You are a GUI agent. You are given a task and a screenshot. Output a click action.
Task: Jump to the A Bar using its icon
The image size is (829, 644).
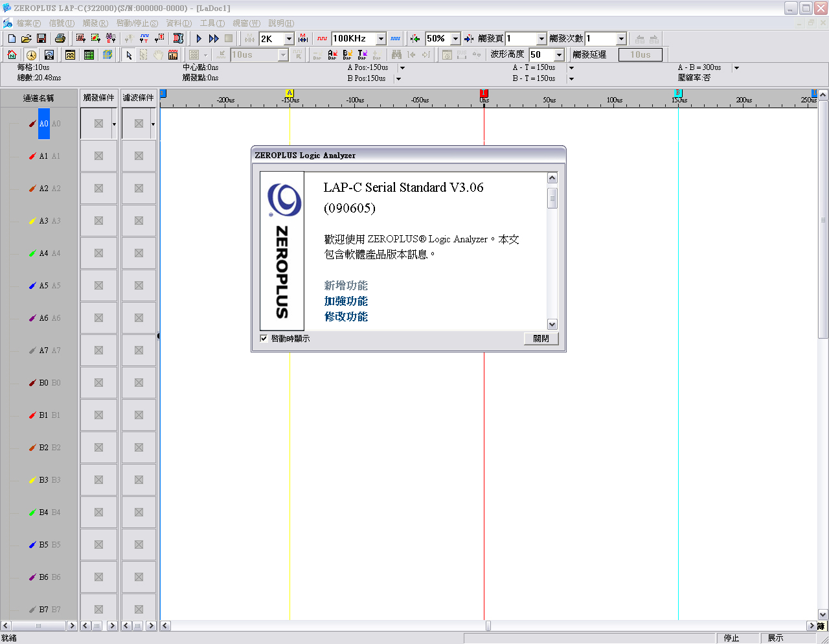(x=332, y=55)
